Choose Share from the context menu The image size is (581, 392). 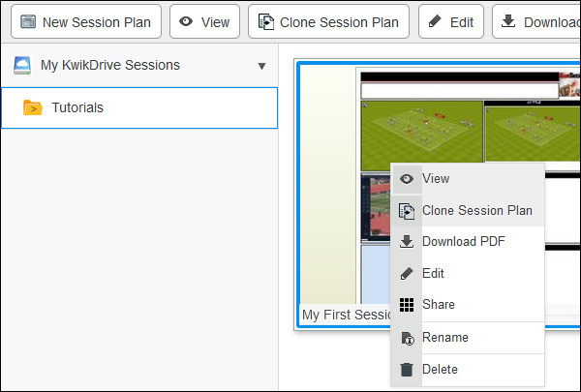pyautogui.click(x=438, y=305)
